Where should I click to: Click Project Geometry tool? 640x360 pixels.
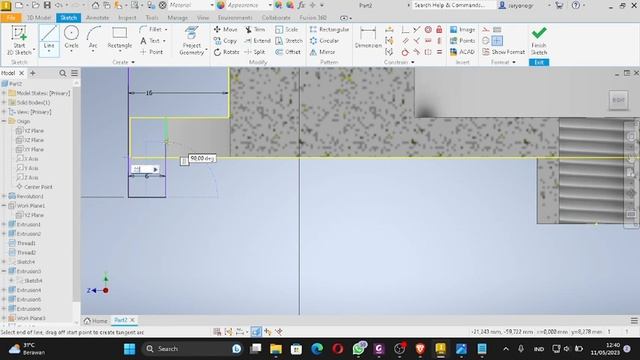(x=191, y=40)
